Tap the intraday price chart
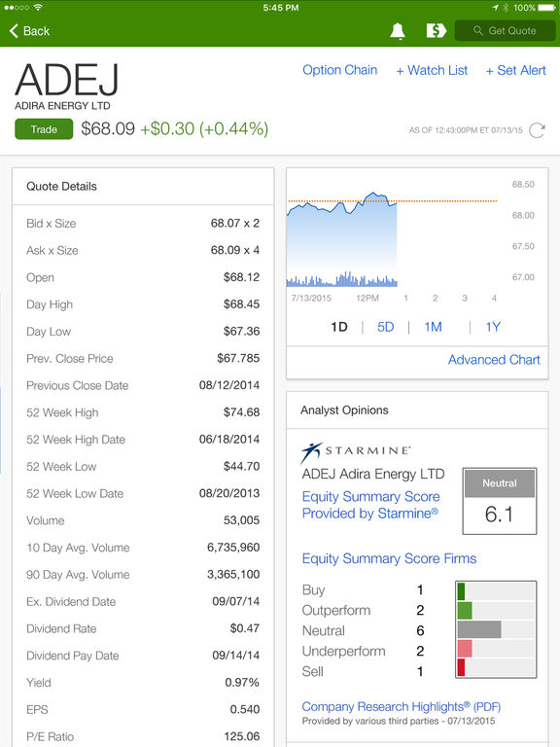The height and width of the screenshot is (747, 560). click(x=392, y=233)
